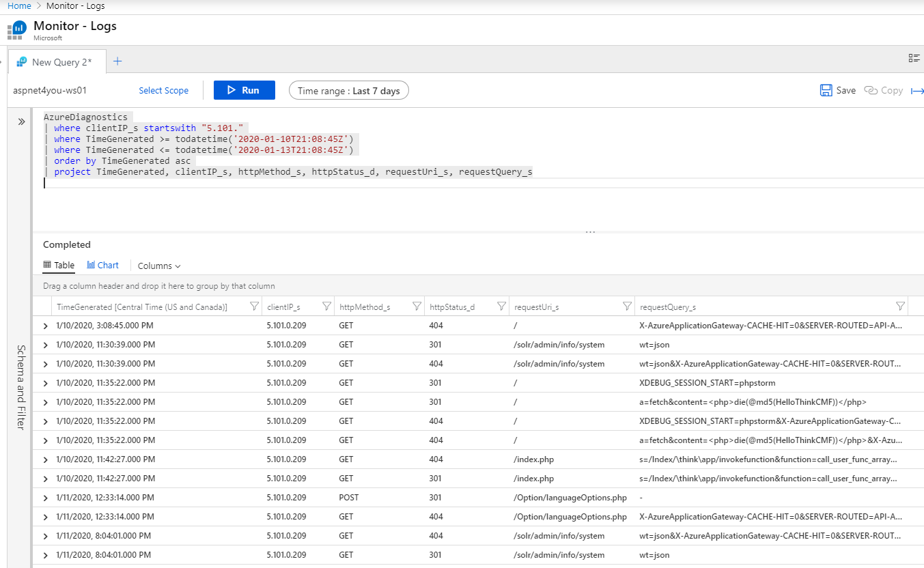Switch to Table results view

tap(59, 266)
